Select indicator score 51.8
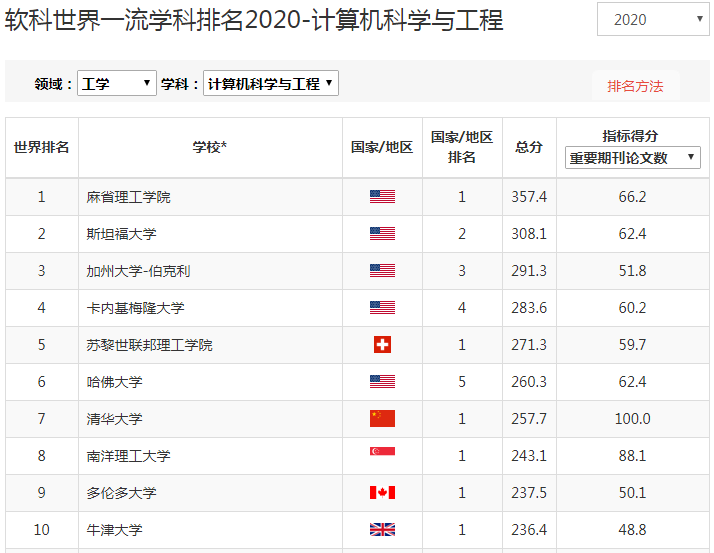Viewport: 714px width, 553px height. click(x=632, y=271)
